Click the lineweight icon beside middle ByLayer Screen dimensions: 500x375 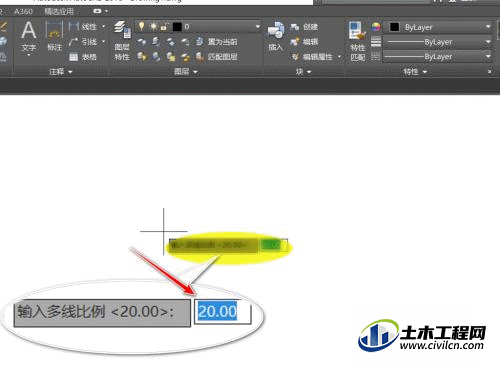click(x=376, y=42)
